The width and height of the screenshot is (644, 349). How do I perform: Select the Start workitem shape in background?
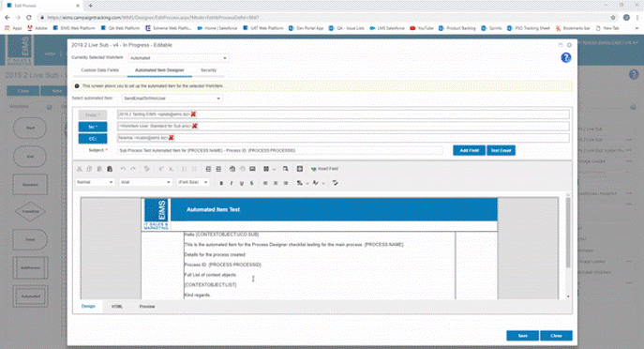click(30, 128)
